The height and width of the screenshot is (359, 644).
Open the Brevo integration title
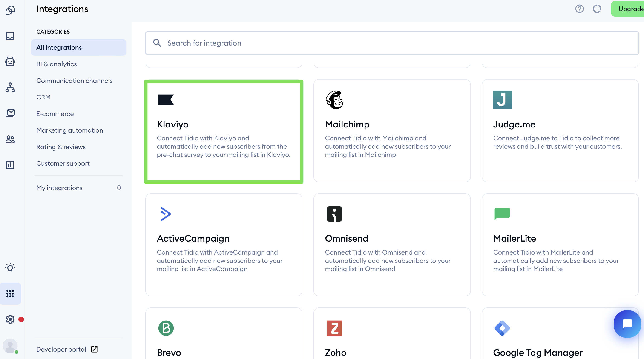coord(169,353)
